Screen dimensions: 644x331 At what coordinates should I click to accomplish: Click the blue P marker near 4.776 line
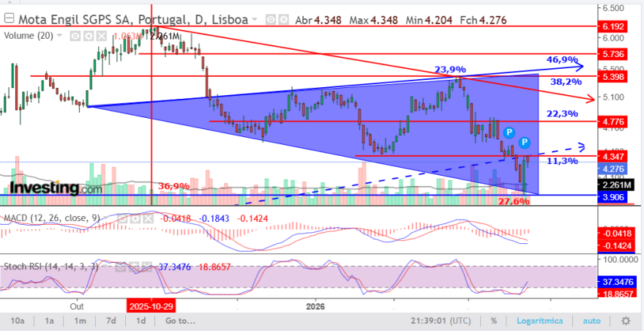[509, 133]
